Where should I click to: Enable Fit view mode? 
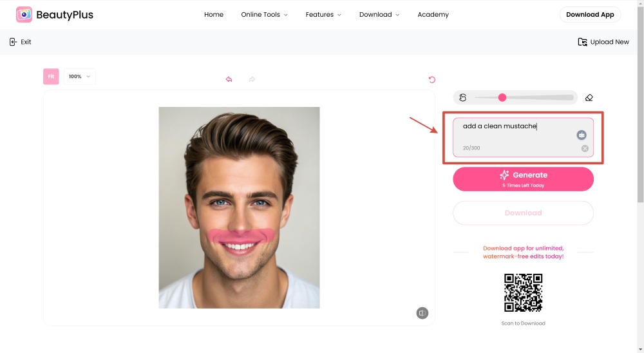51,77
